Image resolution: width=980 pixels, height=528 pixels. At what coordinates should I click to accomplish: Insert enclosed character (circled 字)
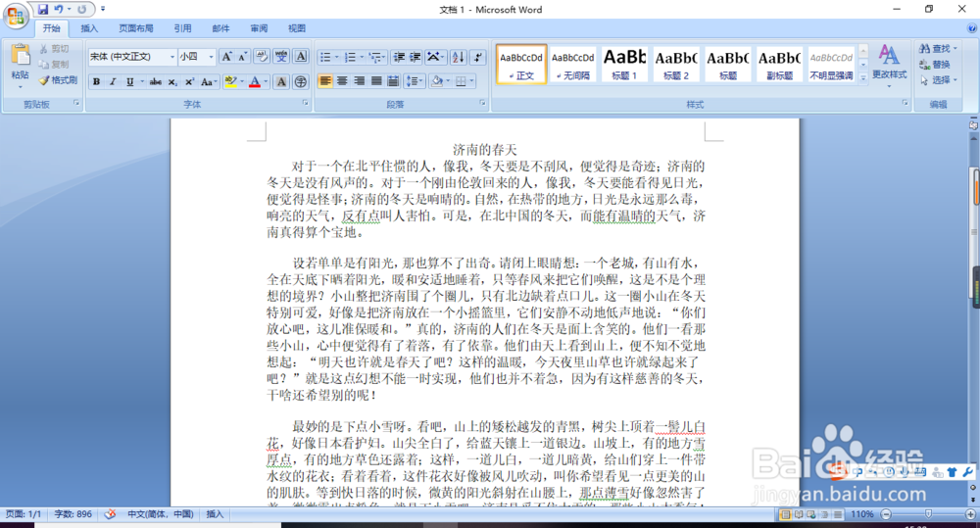click(x=301, y=82)
